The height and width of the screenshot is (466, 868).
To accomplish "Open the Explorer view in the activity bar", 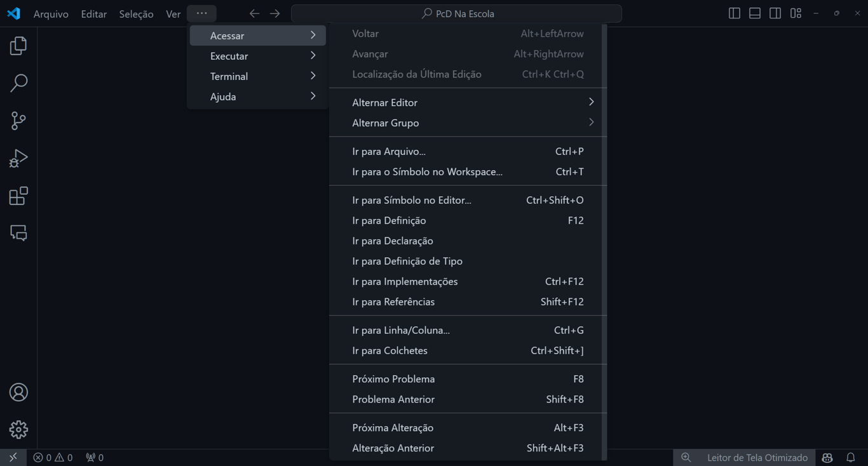I will coord(18,46).
